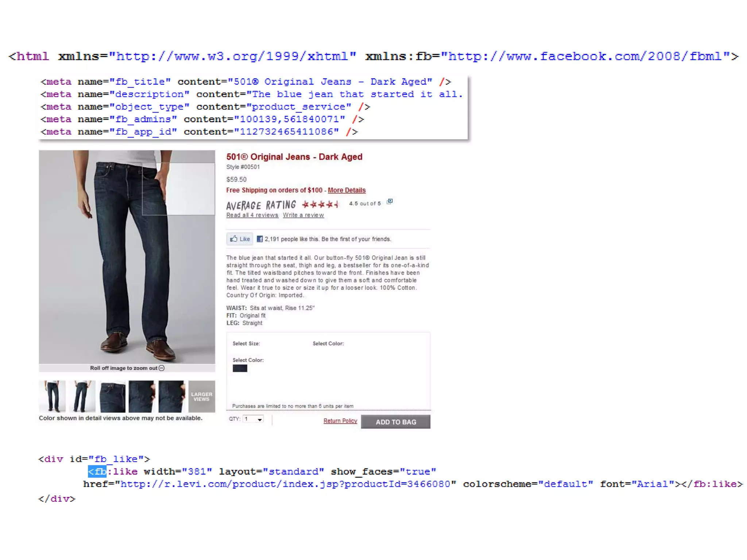Click the zoom out minus icon
Screen dimensions: 747x560
click(x=162, y=368)
